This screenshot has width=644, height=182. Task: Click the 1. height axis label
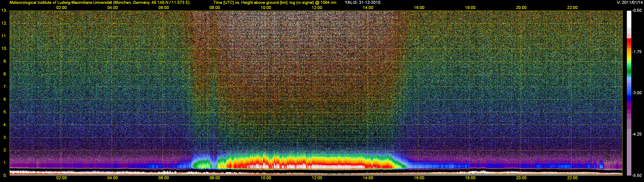coord(5,163)
